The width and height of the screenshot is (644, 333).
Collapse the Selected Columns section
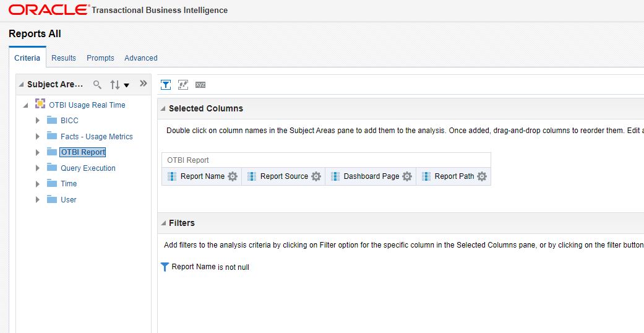163,108
